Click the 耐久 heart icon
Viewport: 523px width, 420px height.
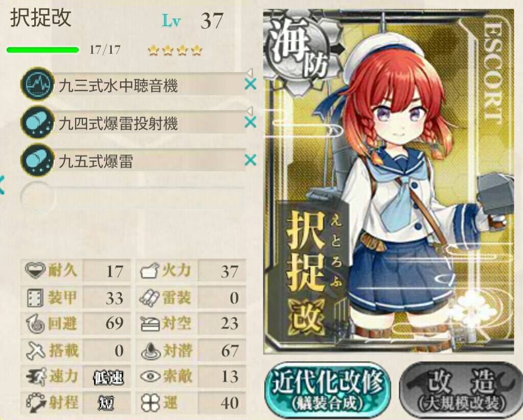[x=35, y=270]
